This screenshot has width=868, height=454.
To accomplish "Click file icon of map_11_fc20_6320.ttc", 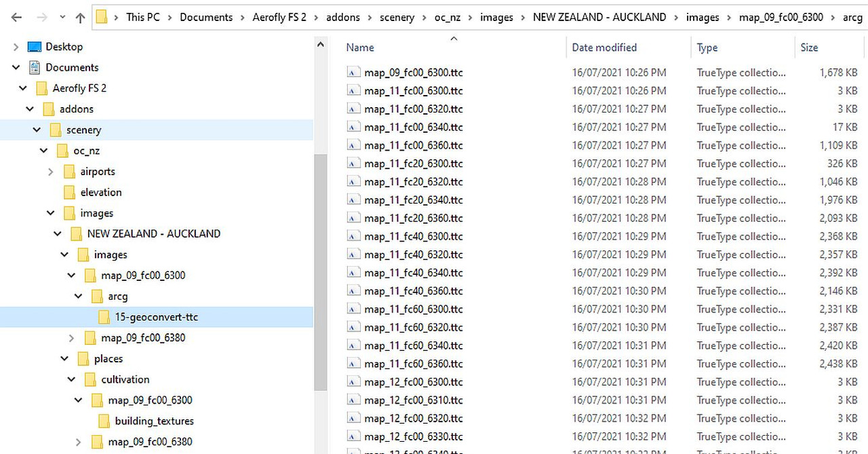I will click(x=353, y=182).
